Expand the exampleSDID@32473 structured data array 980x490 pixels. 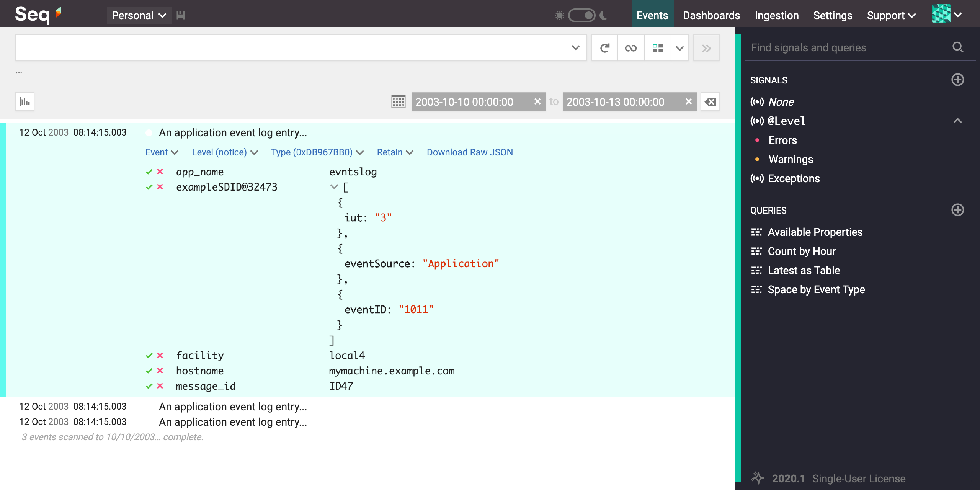[334, 188]
